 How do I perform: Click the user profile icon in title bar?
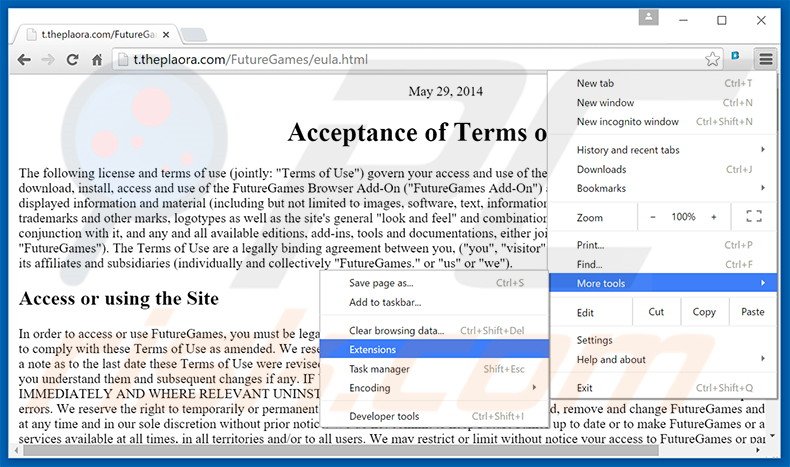click(x=648, y=17)
